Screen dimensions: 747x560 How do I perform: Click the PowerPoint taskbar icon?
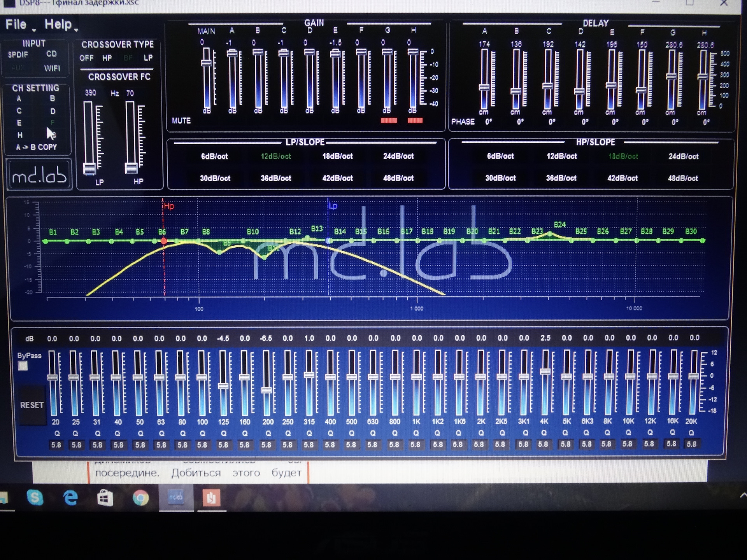click(211, 497)
